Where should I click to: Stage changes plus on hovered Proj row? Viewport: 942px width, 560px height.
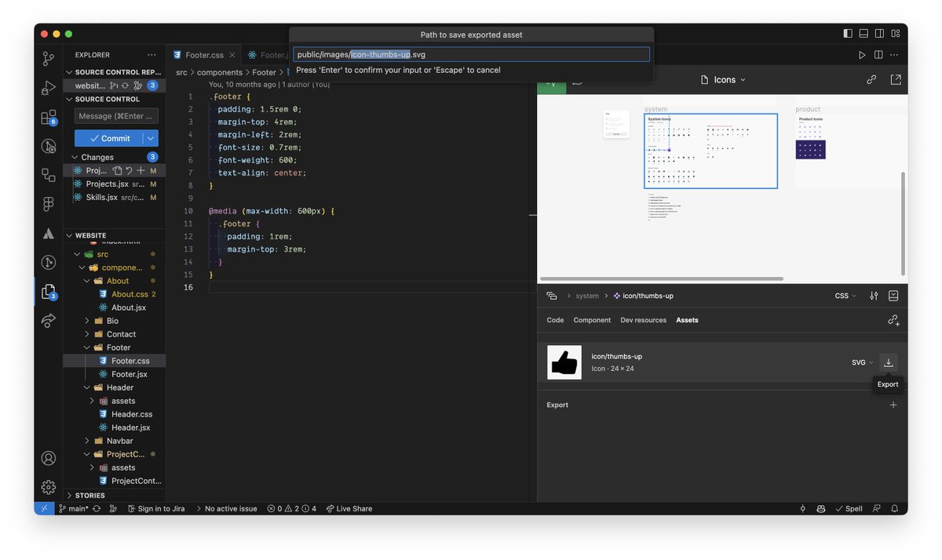[x=141, y=170]
